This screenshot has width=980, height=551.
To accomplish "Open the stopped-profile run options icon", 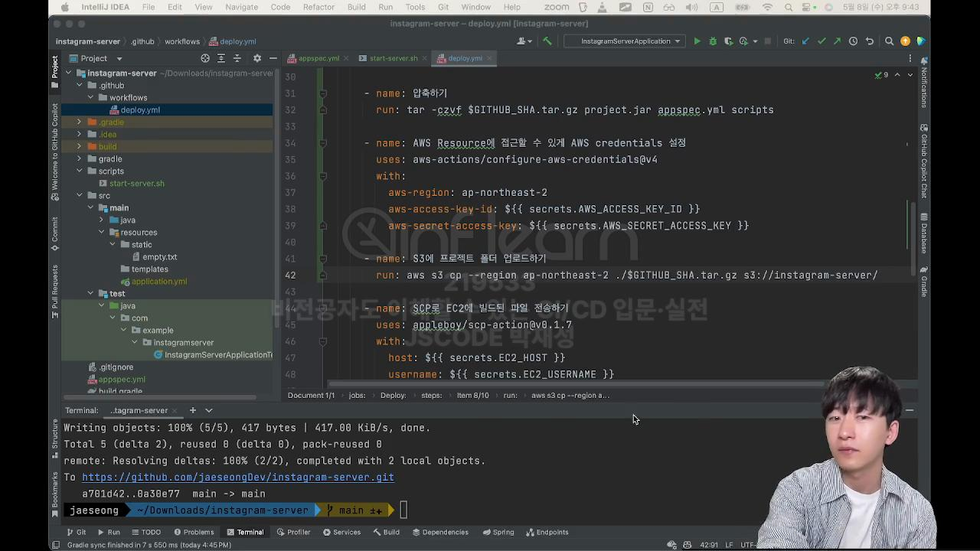I will point(746,41).
